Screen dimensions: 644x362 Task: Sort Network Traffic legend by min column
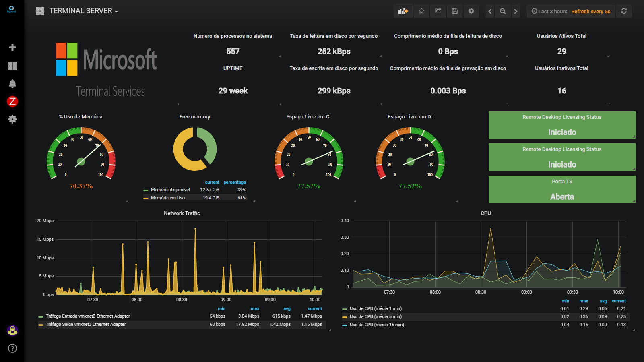point(222,308)
